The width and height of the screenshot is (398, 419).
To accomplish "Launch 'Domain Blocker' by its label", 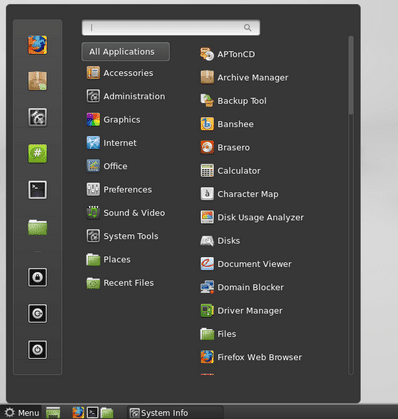I will click(251, 287).
